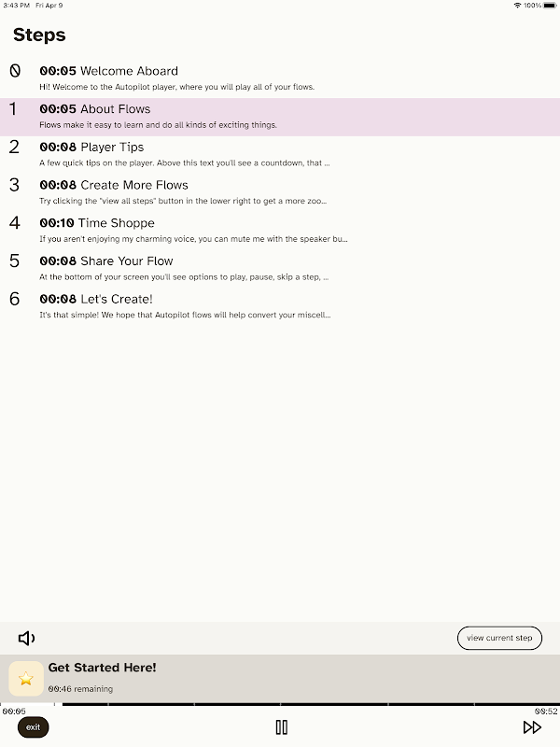Click the step number 4 icon
Image resolution: width=560 pixels, height=747 pixels.
coord(14,222)
